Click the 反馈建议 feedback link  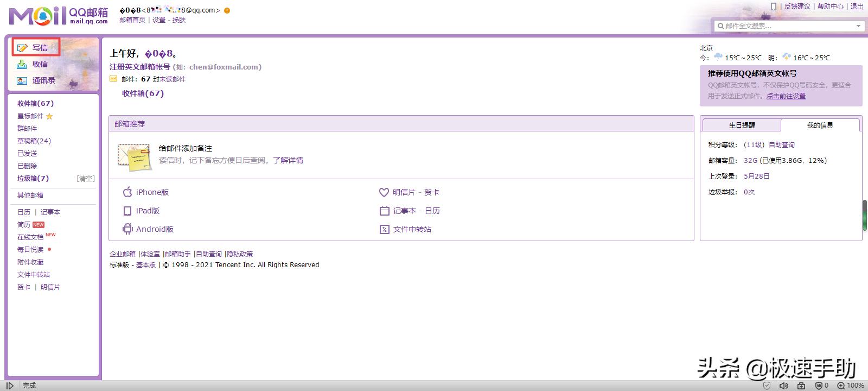tap(797, 7)
